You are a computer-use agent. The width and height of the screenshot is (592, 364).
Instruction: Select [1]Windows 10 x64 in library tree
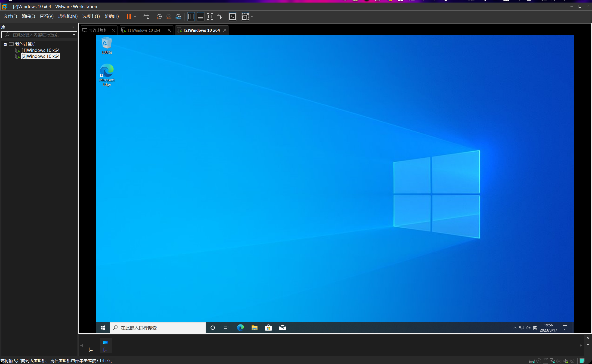pyautogui.click(x=40, y=50)
